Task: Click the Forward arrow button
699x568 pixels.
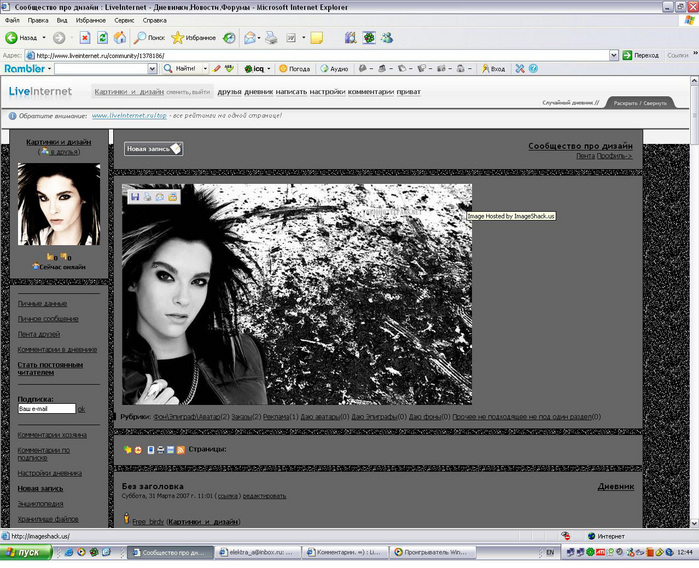Action: click(59, 38)
